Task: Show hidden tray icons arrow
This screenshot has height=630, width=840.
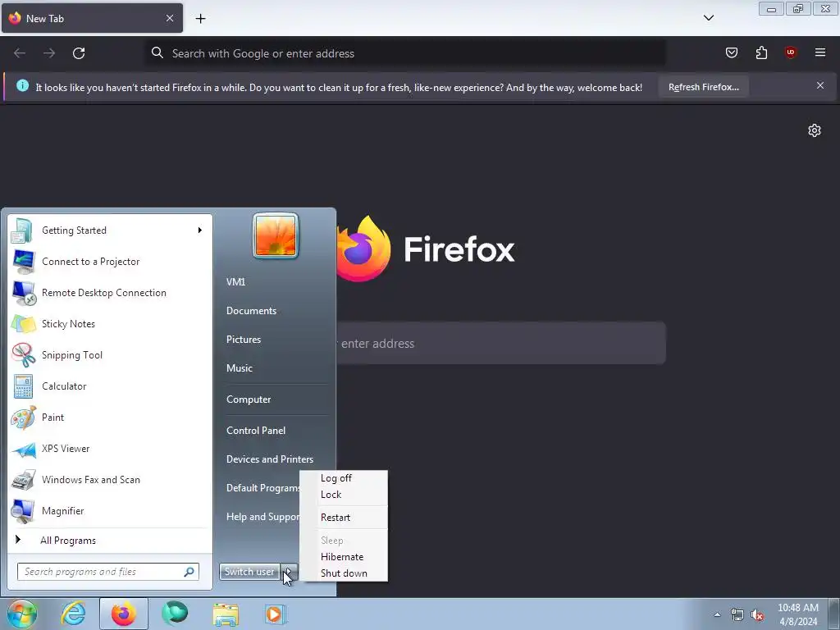Action: point(717,615)
